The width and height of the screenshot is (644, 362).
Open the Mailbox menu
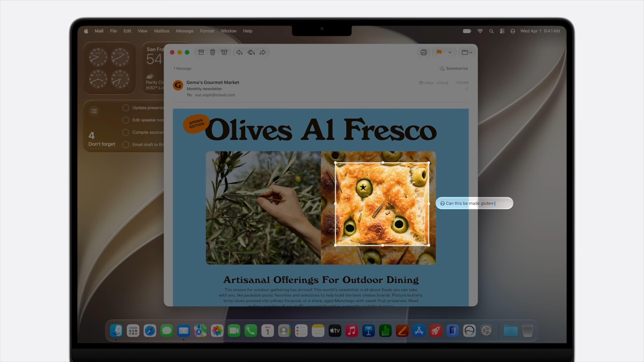(x=162, y=31)
